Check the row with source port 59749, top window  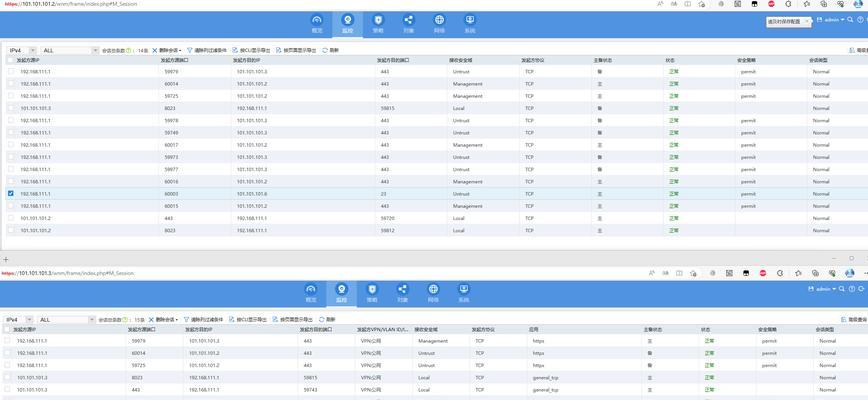(11, 133)
